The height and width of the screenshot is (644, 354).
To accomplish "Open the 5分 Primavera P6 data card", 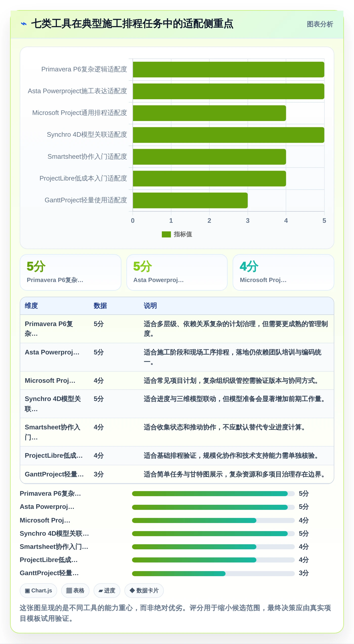I will coord(71,272).
